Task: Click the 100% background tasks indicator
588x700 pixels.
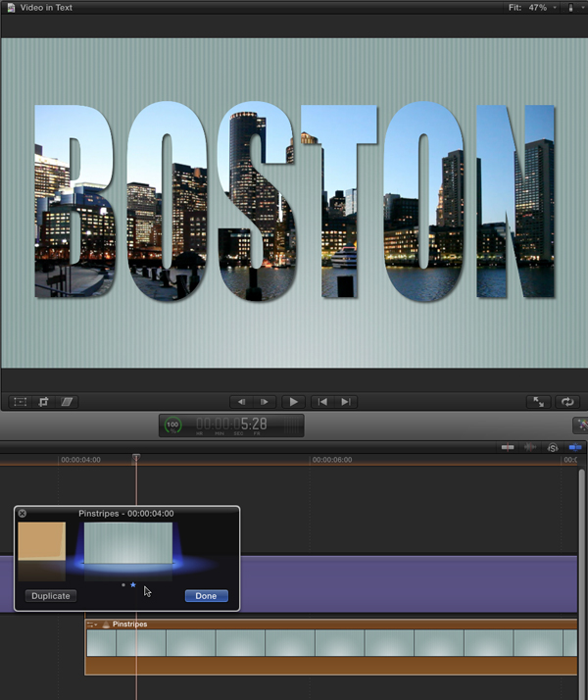Action: (172, 425)
